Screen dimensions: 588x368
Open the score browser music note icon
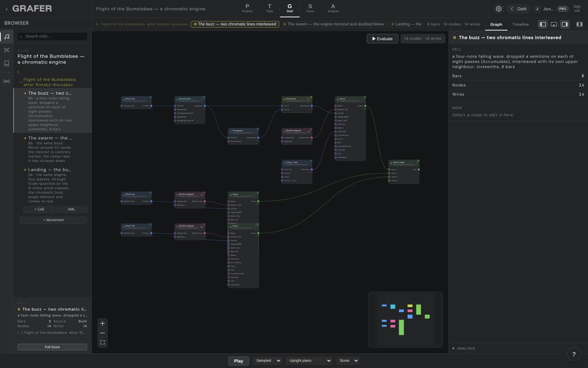pos(6,37)
